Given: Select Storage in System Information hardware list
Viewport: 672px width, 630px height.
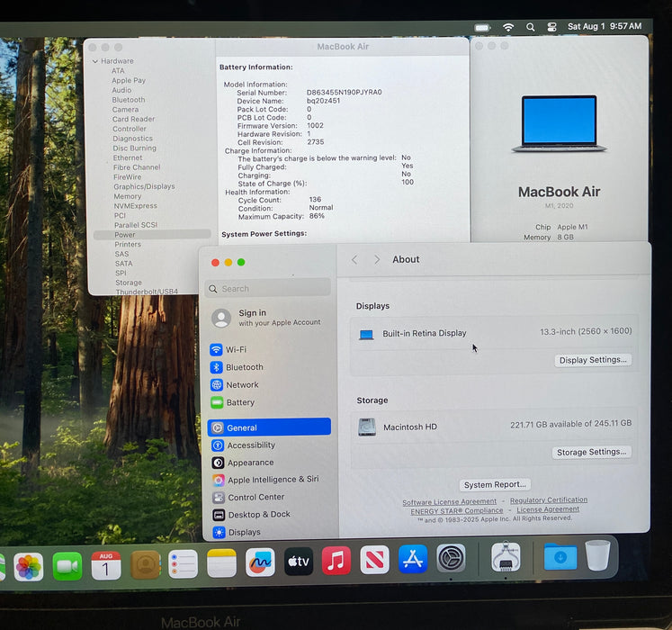Looking at the screenshot, I should click(x=129, y=283).
